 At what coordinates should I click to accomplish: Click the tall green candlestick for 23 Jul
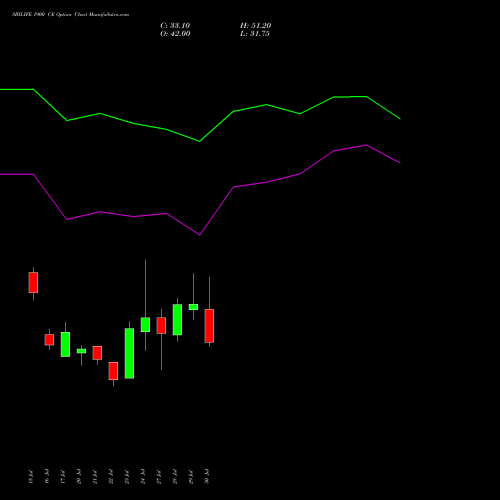click(129, 353)
